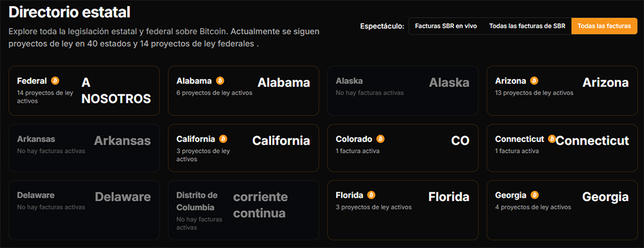Open the Federal card with 14 bills

coord(84,90)
